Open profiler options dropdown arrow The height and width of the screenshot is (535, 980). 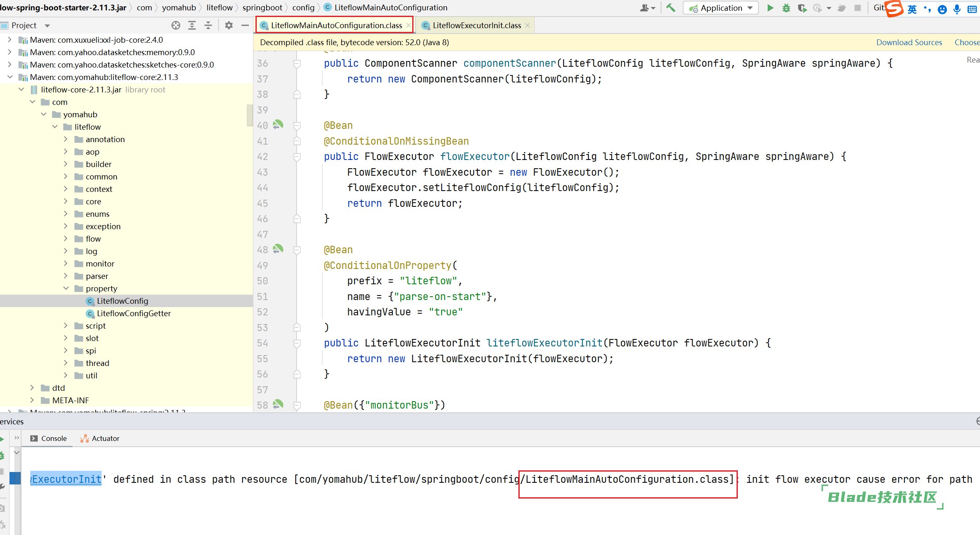click(829, 8)
